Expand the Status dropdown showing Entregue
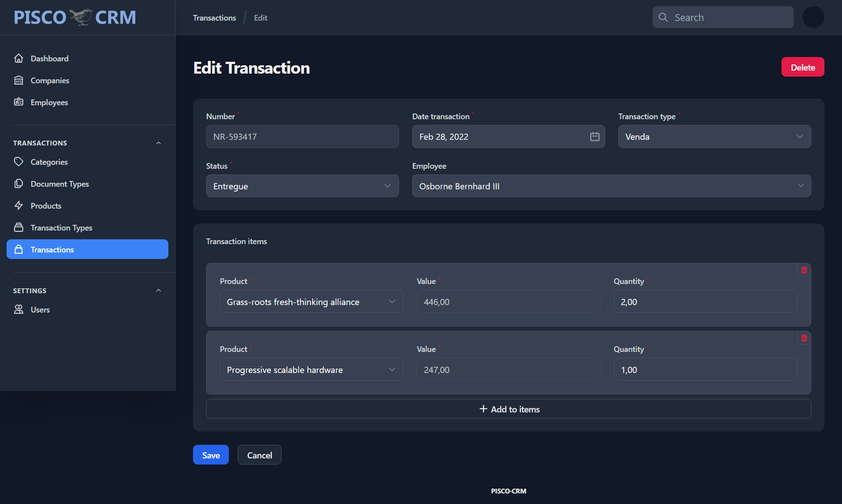This screenshot has width=842, height=504. pos(302,186)
